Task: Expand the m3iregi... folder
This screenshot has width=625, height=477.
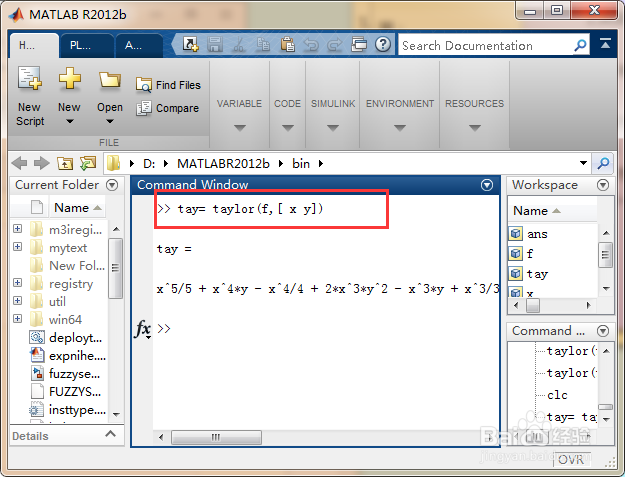Action: click(17, 228)
